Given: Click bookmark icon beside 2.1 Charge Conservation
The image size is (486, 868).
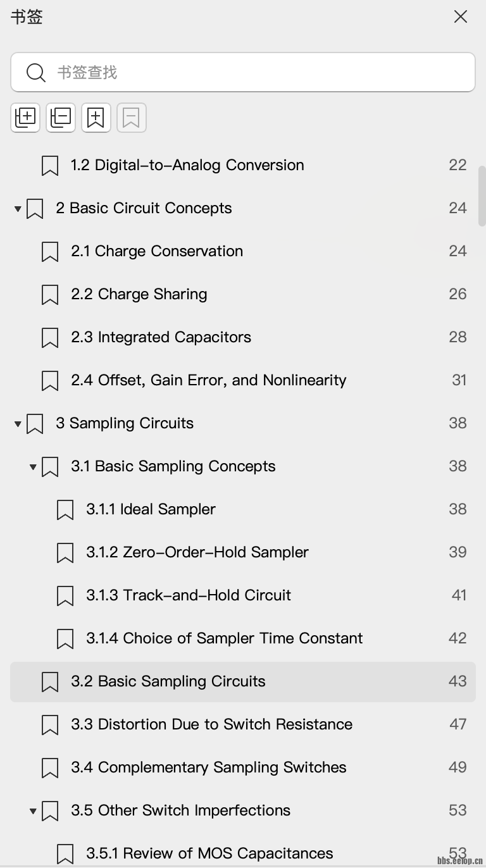Looking at the screenshot, I should [50, 252].
